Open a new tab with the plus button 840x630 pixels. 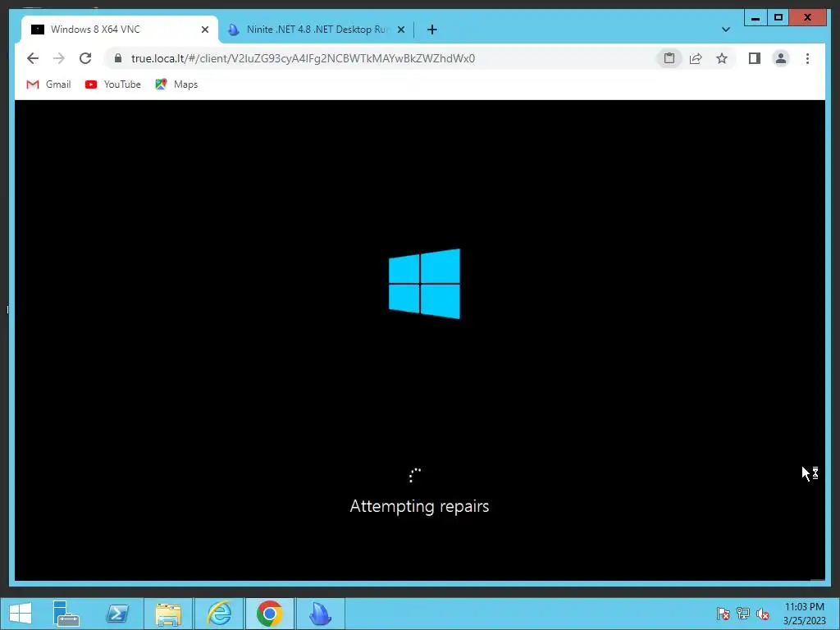tap(432, 30)
